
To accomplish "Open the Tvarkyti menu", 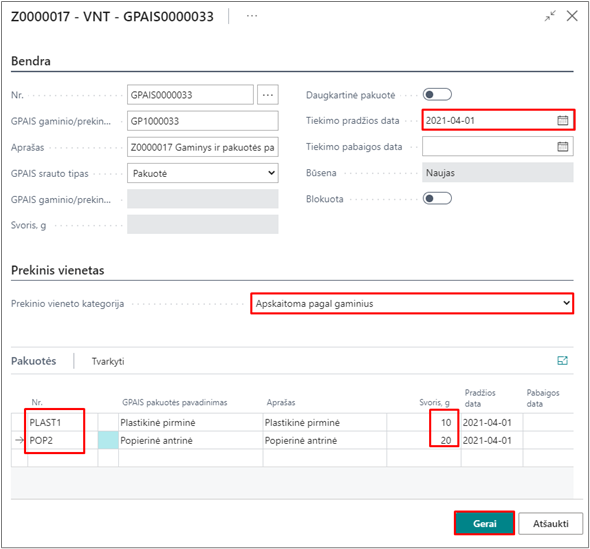I will [108, 361].
